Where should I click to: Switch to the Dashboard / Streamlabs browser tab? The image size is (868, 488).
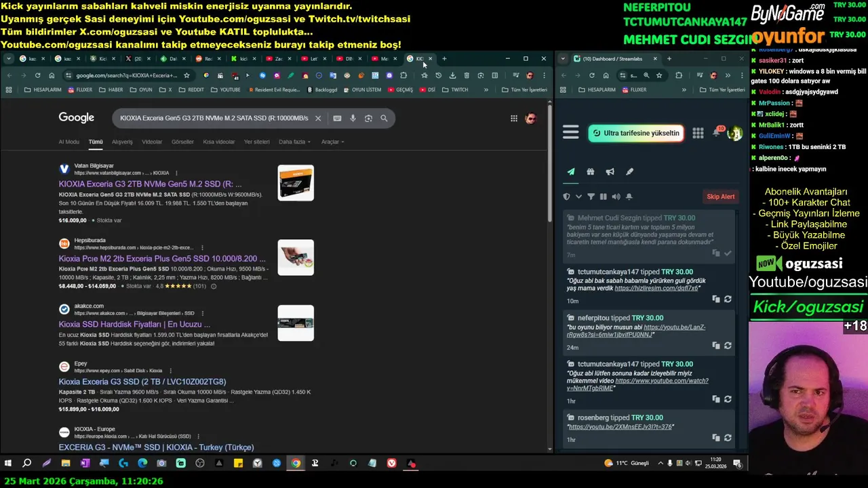(x=616, y=59)
